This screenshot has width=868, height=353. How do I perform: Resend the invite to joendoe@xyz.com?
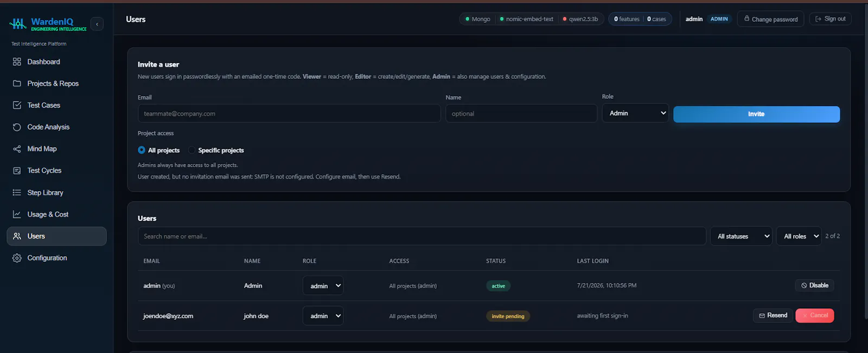773,316
